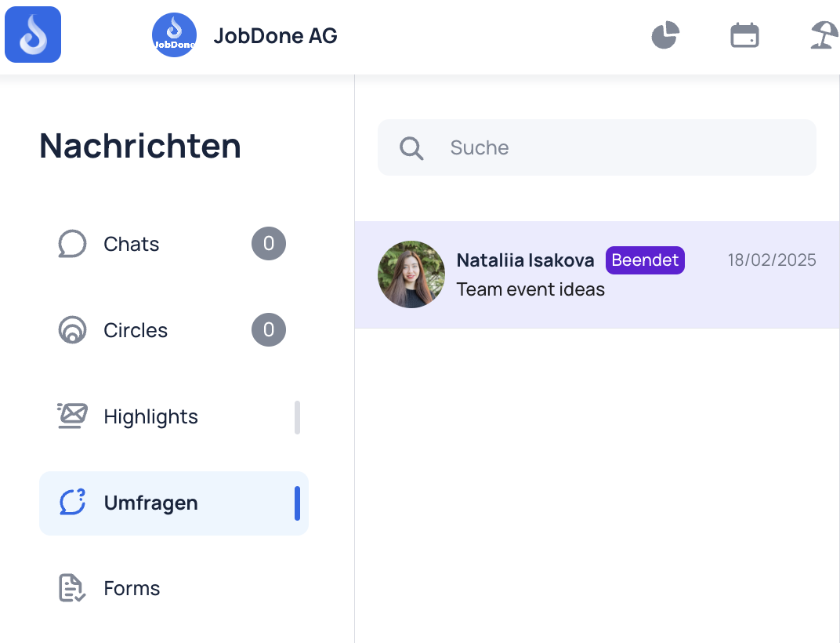This screenshot has height=643, width=840.
Task: Open the JobDone AG company avatar
Action: tap(174, 35)
